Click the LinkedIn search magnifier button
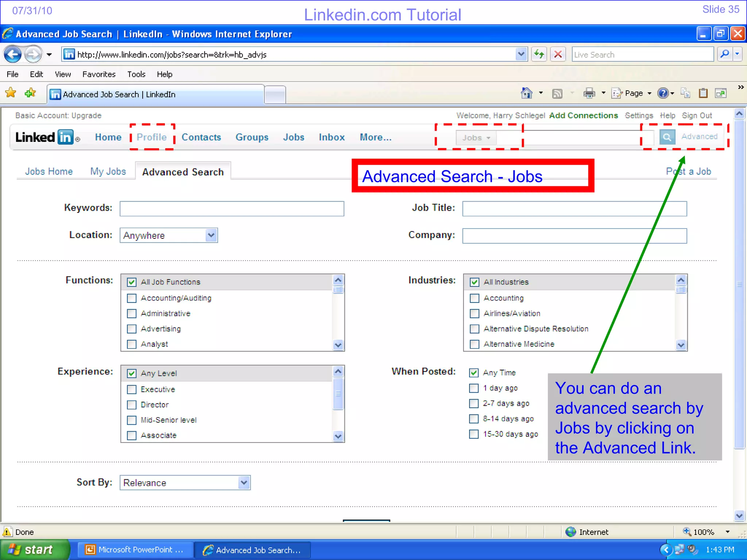The height and width of the screenshot is (560, 747). (x=667, y=137)
